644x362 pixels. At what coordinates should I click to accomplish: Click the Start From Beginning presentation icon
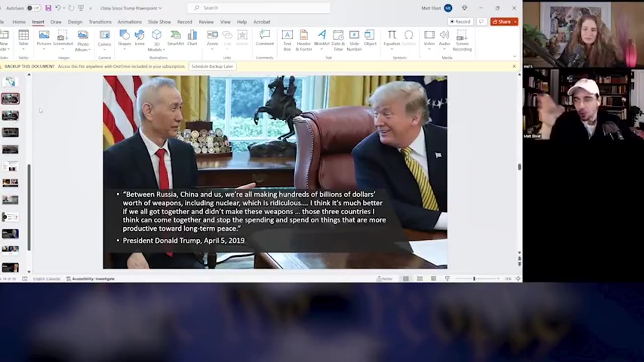81,8
